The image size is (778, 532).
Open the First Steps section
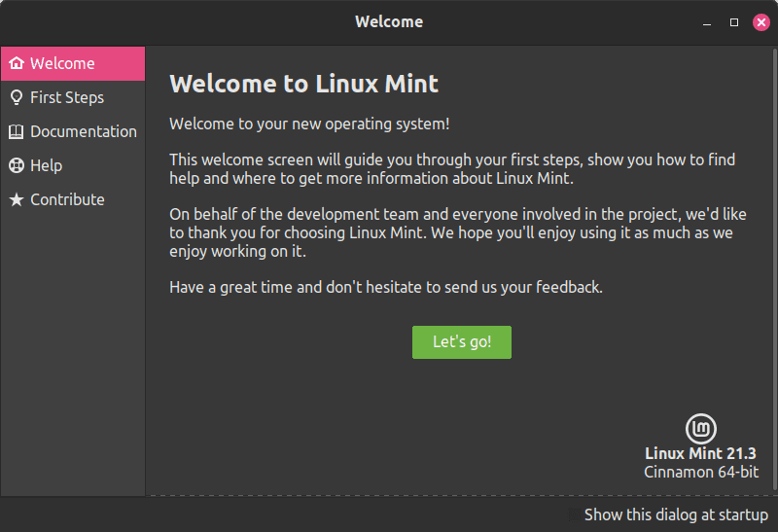pyautogui.click(x=73, y=98)
